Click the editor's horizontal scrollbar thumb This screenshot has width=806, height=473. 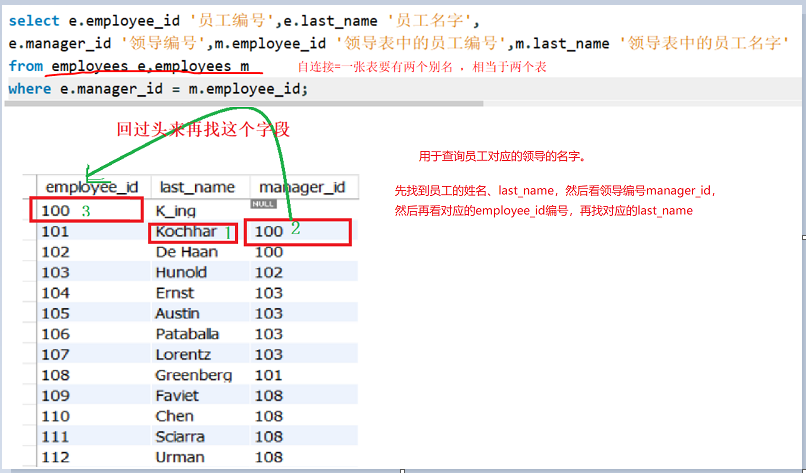pos(244,103)
